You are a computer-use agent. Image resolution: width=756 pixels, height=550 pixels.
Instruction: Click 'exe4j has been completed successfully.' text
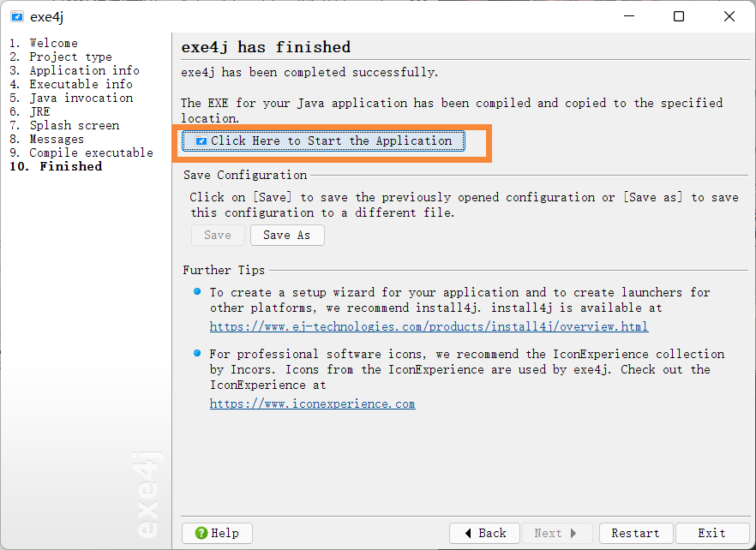(x=309, y=72)
